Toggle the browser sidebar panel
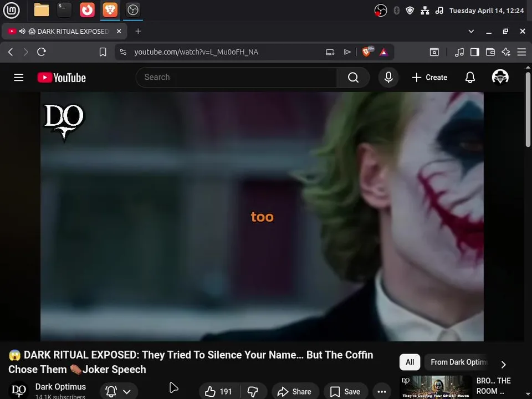This screenshot has height=399, width=532. tap(475, 52)
